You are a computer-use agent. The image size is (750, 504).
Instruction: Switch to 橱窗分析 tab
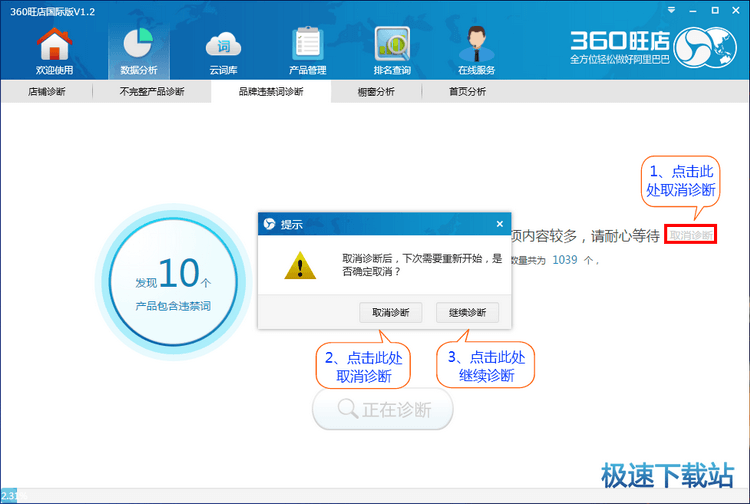(376, 91)
